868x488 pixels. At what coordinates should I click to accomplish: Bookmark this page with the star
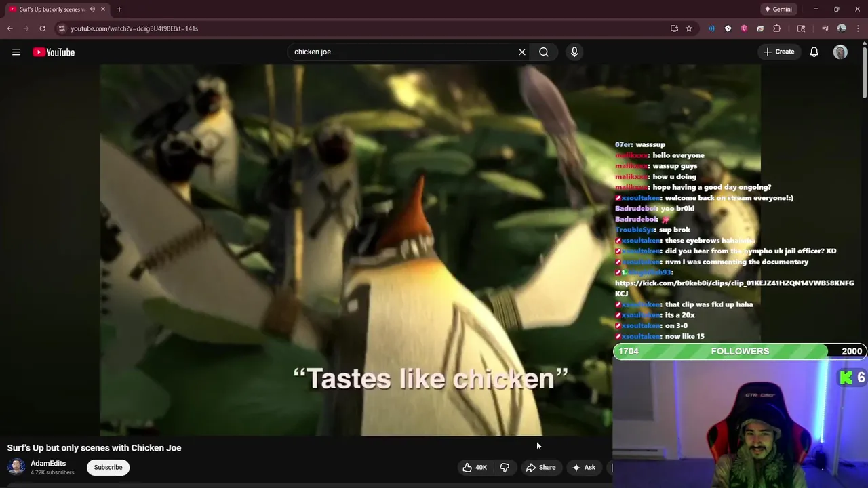[x=689, y=28]
